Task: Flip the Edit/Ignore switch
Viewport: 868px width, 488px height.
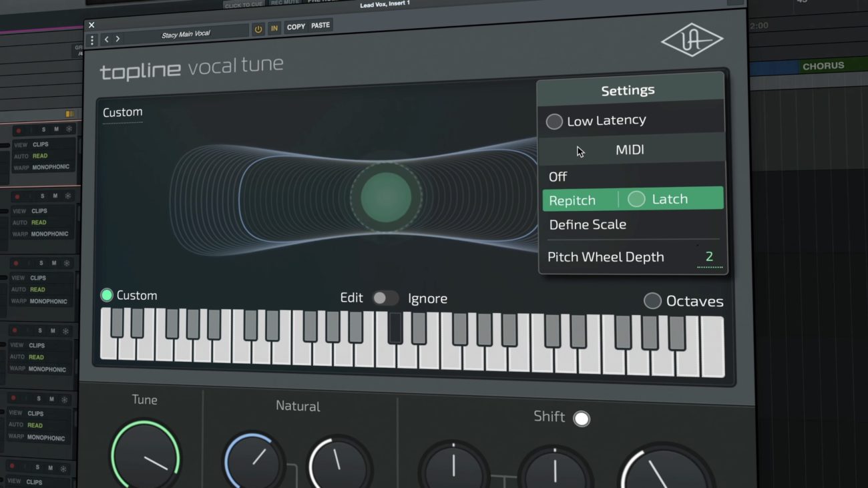Action: click(385, 298)
